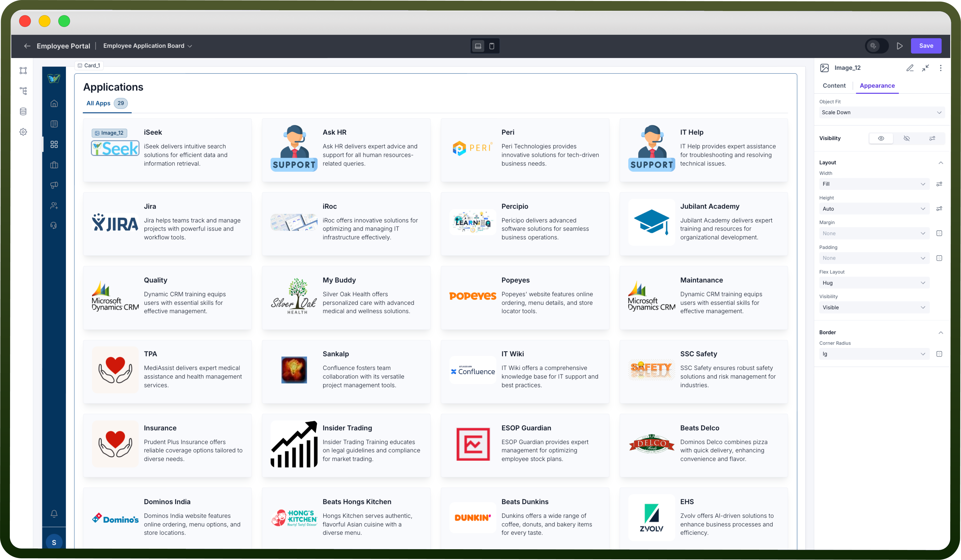Click the settings icon beside Height field
The width and height of the screenshot is (961, 560).
[x=939, y=209]
